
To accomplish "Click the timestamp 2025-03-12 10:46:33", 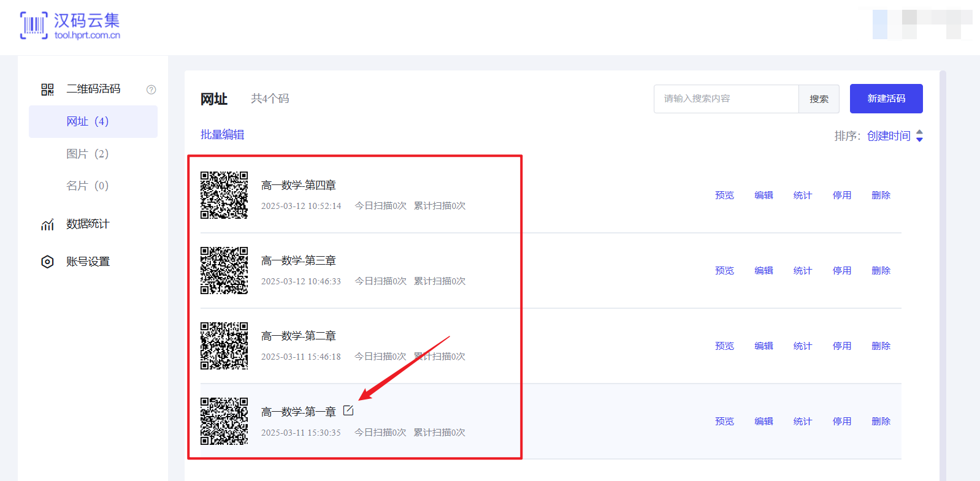I will click(301, 281).
